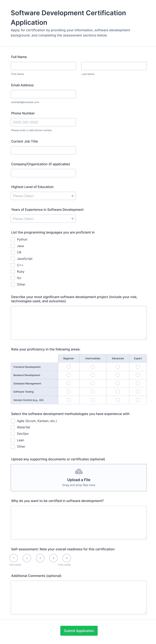156x644 pixels.
Task: Focus the First Name input field
Action: 43,66
